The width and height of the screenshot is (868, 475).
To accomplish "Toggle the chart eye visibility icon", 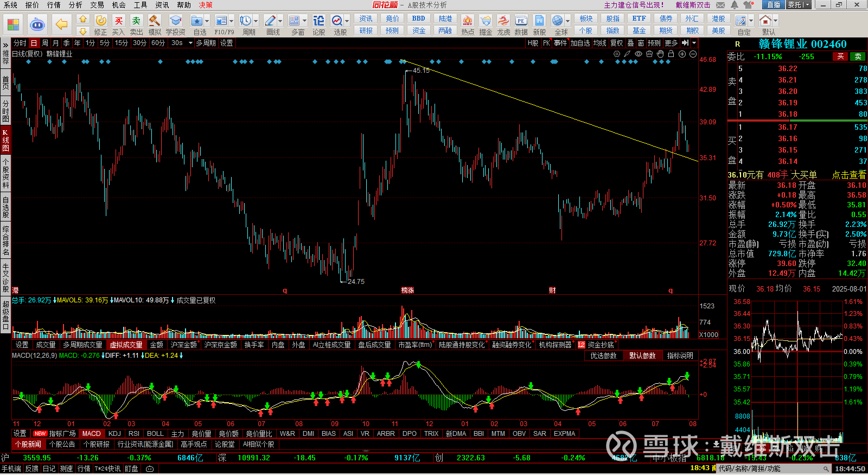I will [639, 54].
